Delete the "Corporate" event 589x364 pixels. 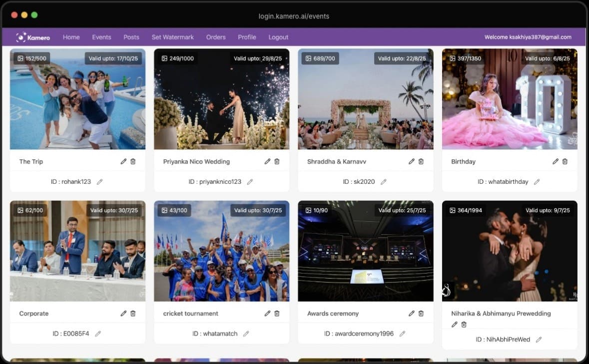[132, 313]
